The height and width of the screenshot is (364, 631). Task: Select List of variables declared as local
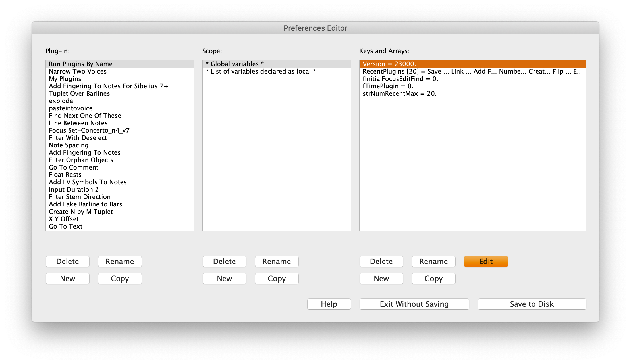pyautogui.click(x=261, y=71)
